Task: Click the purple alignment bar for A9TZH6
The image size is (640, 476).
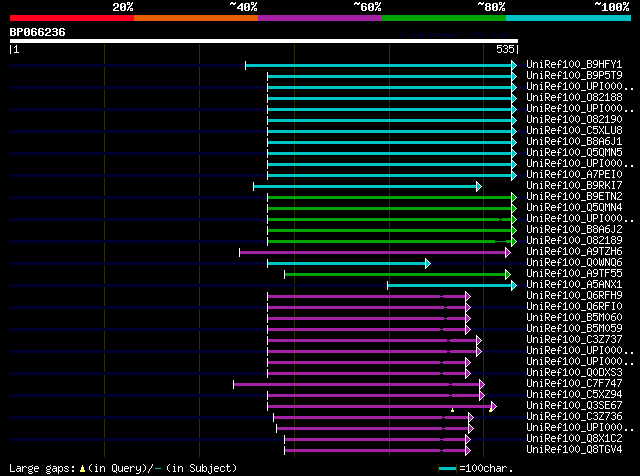Action: pyautogui.click(x=373, y=253)
